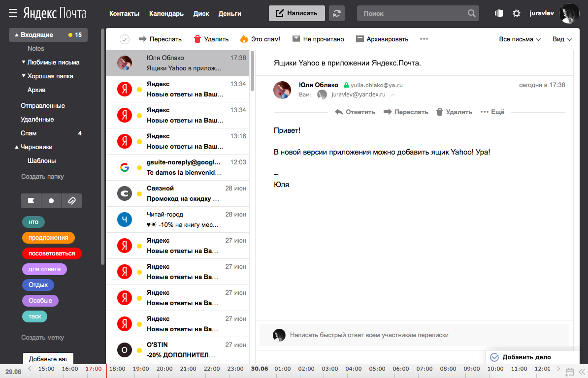This screenshot has width=588, height=378.
Task: Open the Вид view dropdown
Action: click(x=562, y=39)
